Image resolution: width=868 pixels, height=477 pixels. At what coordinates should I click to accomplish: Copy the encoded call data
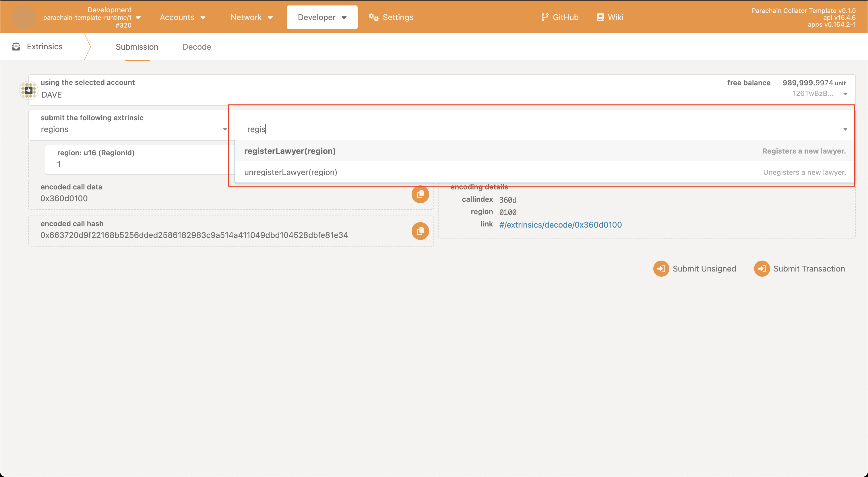point(420,194)
